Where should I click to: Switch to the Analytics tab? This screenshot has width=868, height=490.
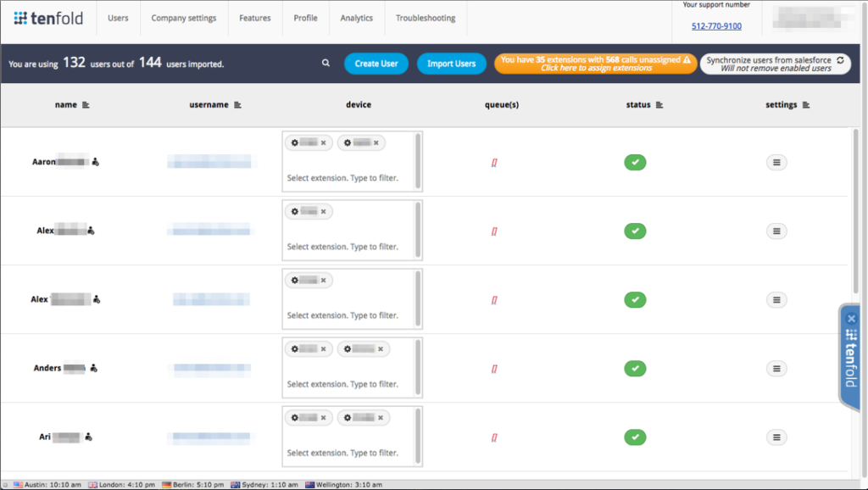pos(356,17)
